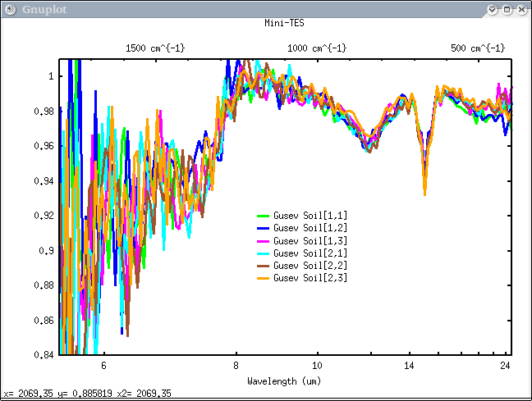Click the y-axis tick label 0.88

pos(44,285)
